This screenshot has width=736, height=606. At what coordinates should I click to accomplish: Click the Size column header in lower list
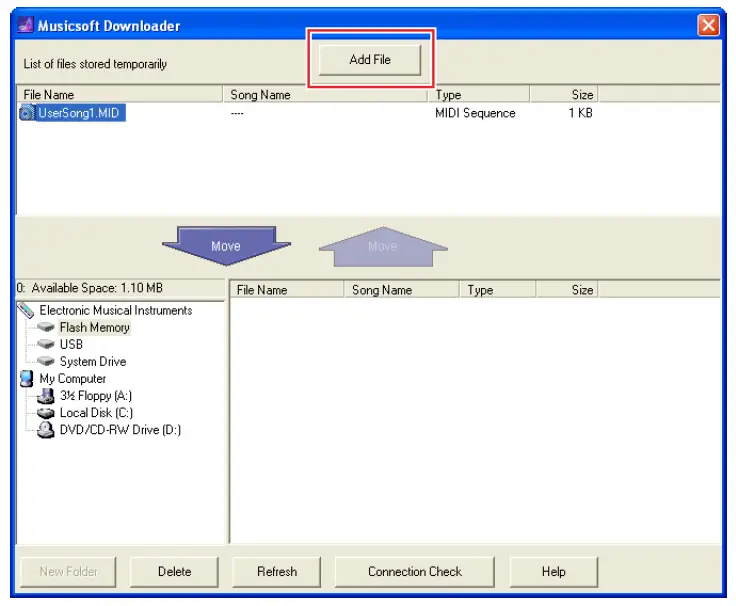(567, 290)
